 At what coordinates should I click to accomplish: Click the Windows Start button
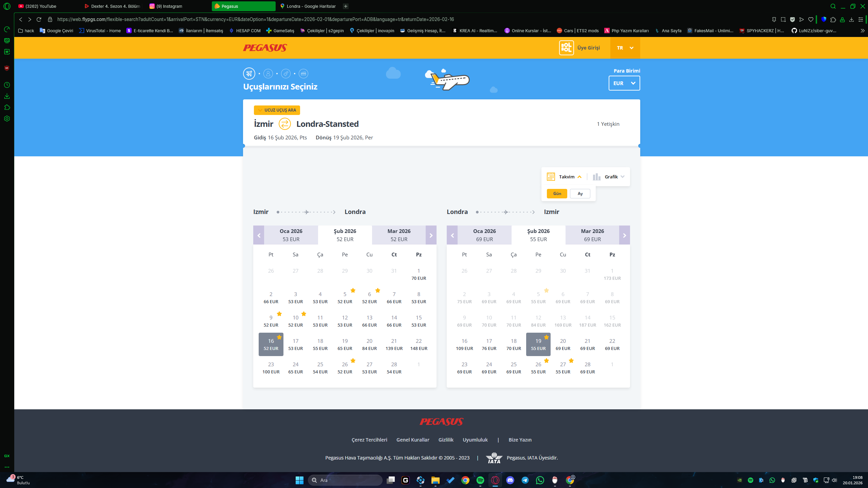pyautogui.click(x=299, y=480)
